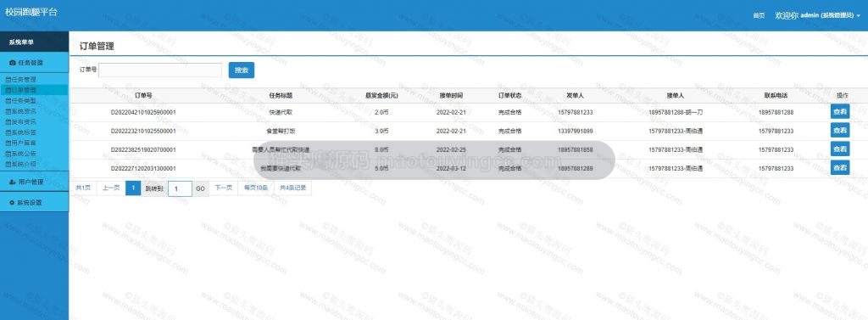Viewport: 868px width, 320px height.
Task: Click order number D2022042101025900001
Action: pos(143,113)
